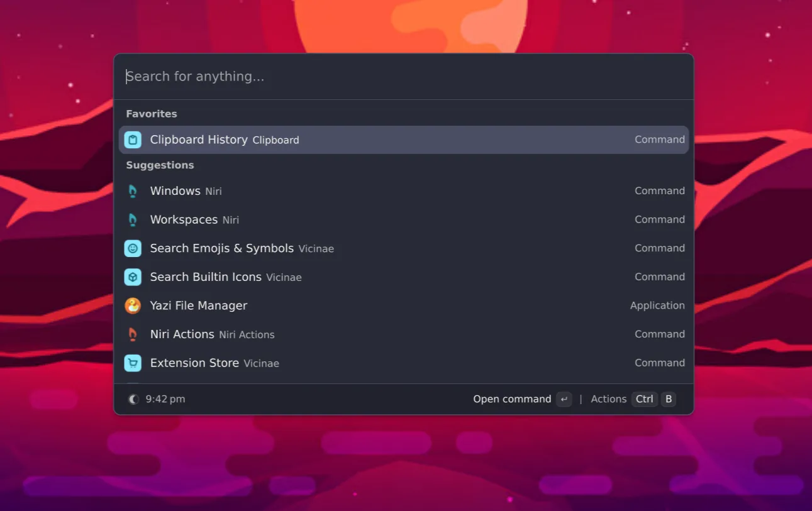Click the orange Niri Actions icon
812x511 pixels.
[133, 334]
